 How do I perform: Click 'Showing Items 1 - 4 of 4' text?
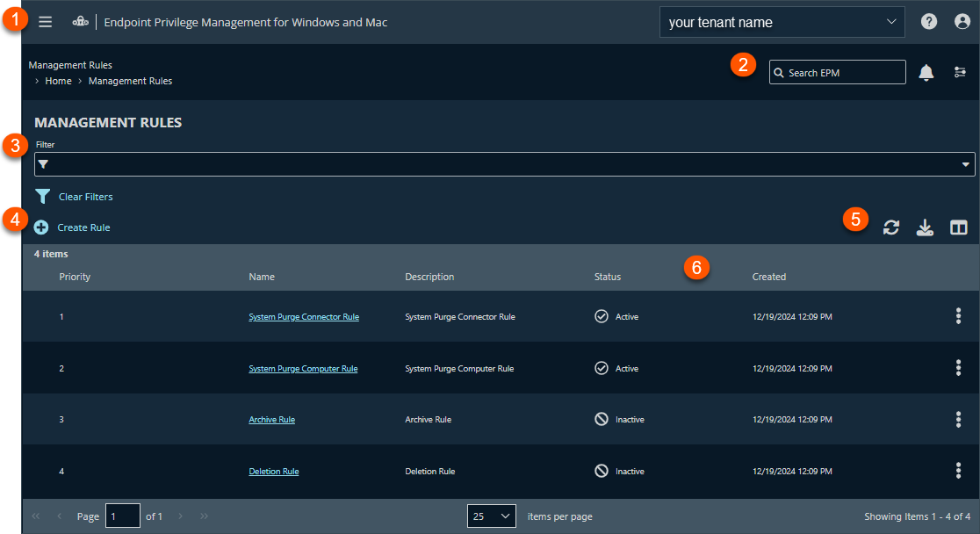[917, 516]
